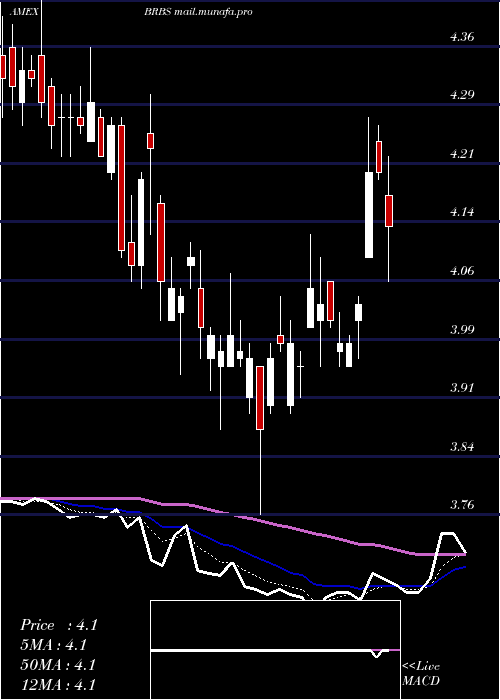The image size is (500, 700).
Task: Click inside the MACD indicator box
Action: point(275,650)
